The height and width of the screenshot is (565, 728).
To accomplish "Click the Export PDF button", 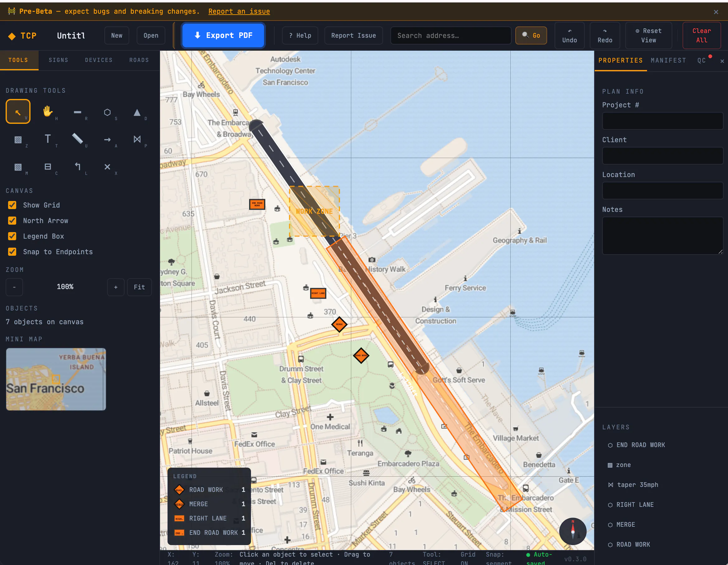I will point(223,35).
